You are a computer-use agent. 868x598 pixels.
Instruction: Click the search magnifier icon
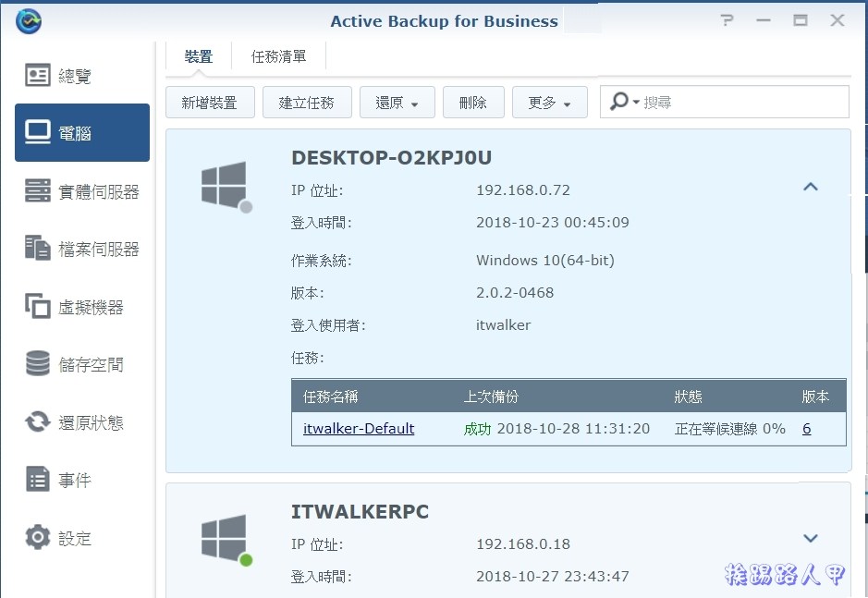[x=620, y=102]
